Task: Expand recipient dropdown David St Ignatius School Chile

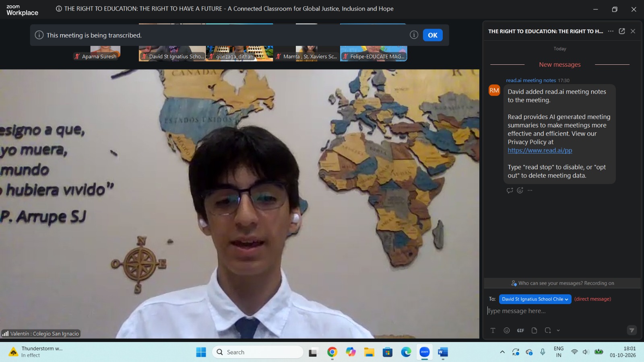Action: 535,299
